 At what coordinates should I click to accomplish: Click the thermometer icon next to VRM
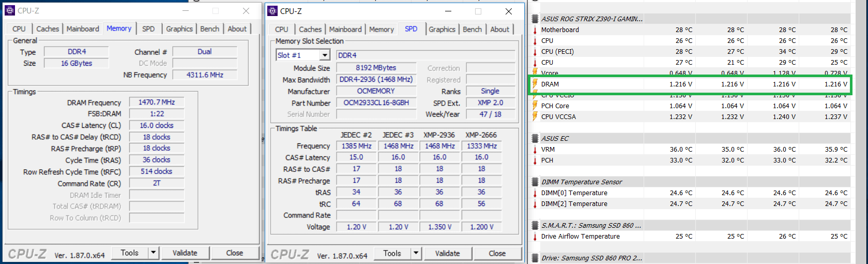(x=535, y=150)
